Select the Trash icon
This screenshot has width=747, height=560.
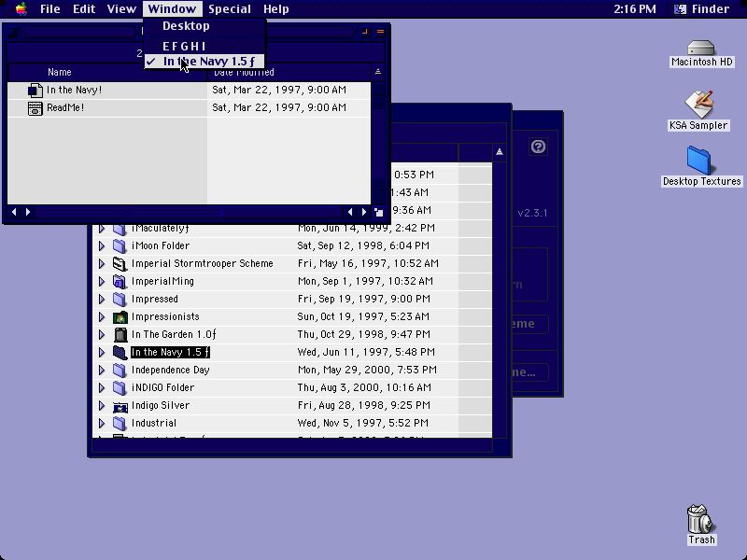coord(699,520)
